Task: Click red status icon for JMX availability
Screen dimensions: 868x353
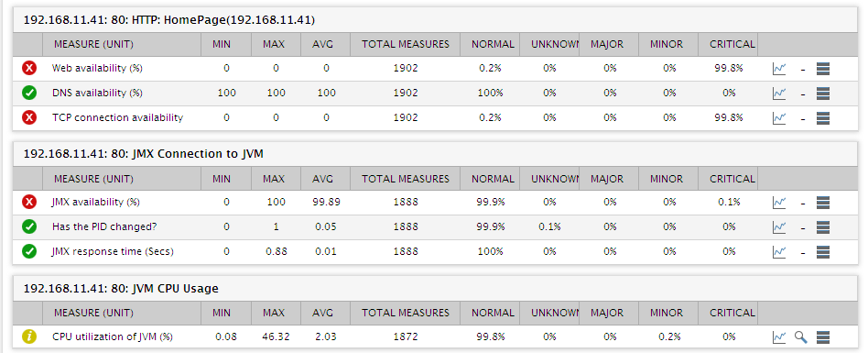Action: point(29,203)
